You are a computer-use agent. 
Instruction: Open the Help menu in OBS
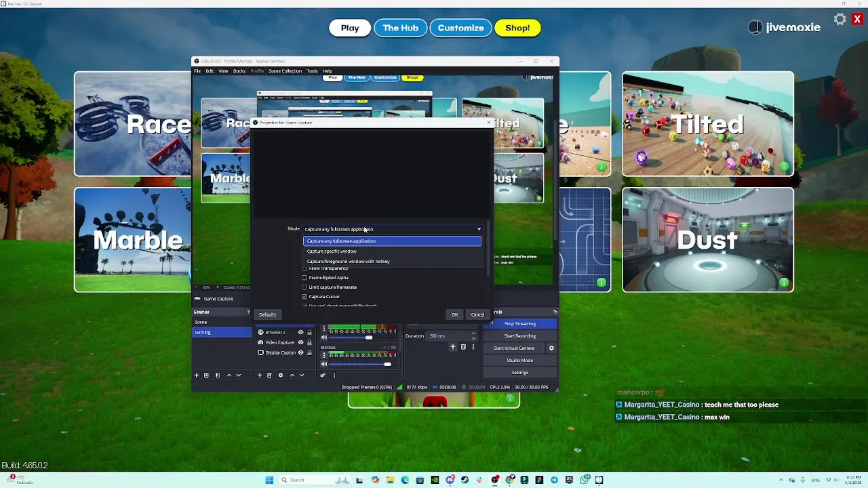(x=328, y=71)
